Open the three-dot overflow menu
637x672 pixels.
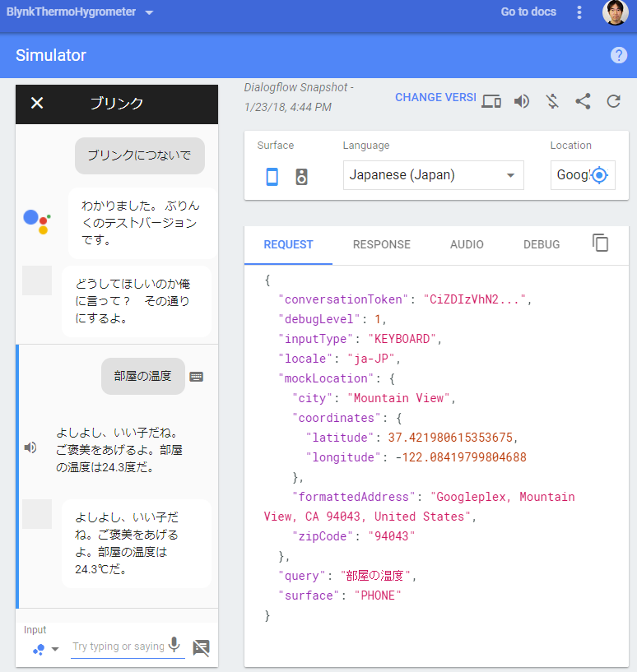(579, 12)
